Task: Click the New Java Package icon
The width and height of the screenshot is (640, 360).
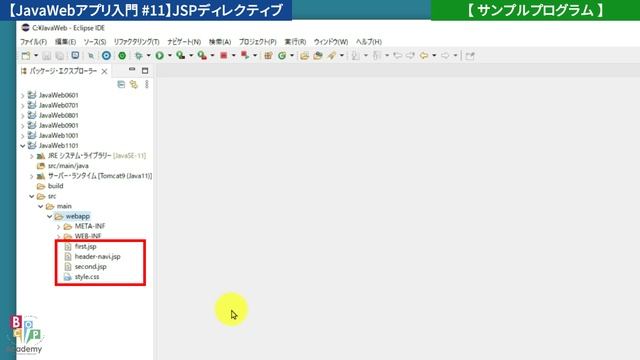Action: click(268, 56)
